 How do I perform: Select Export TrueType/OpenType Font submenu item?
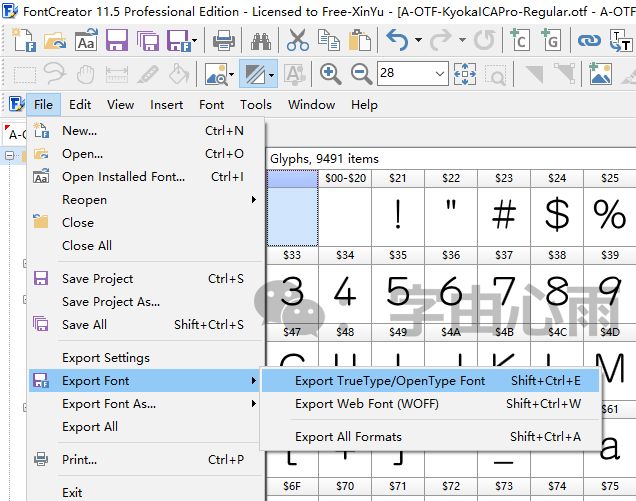click(x=430, y=381)
